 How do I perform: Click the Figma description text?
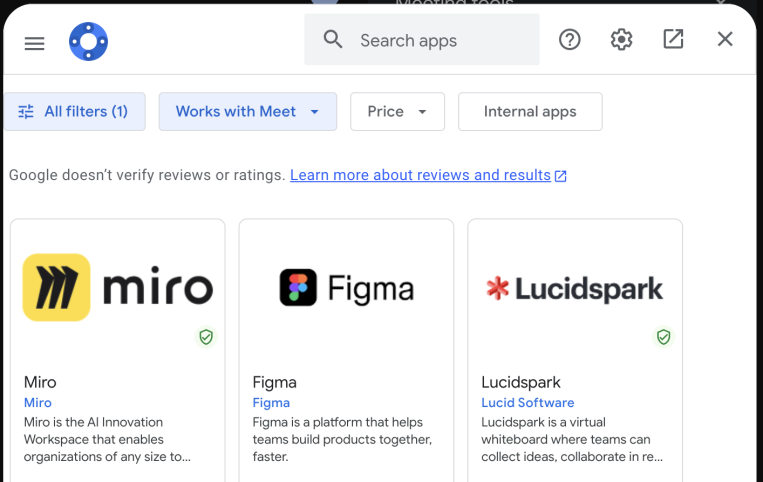342,439
